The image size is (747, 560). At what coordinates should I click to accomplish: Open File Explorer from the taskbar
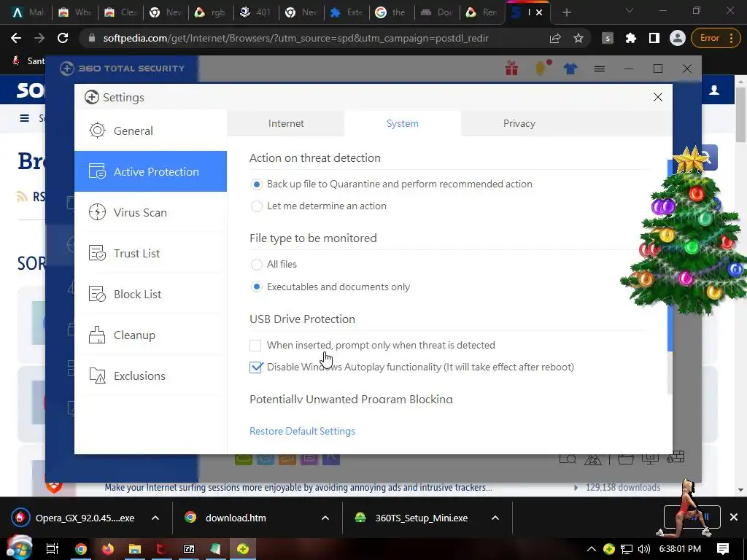click(x=135, y=549)
